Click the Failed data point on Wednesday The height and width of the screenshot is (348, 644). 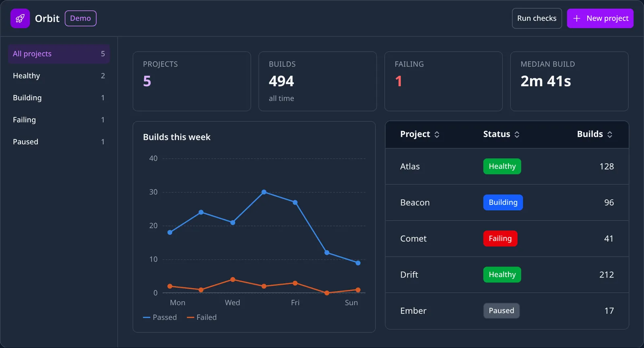[x=233, y=280]
